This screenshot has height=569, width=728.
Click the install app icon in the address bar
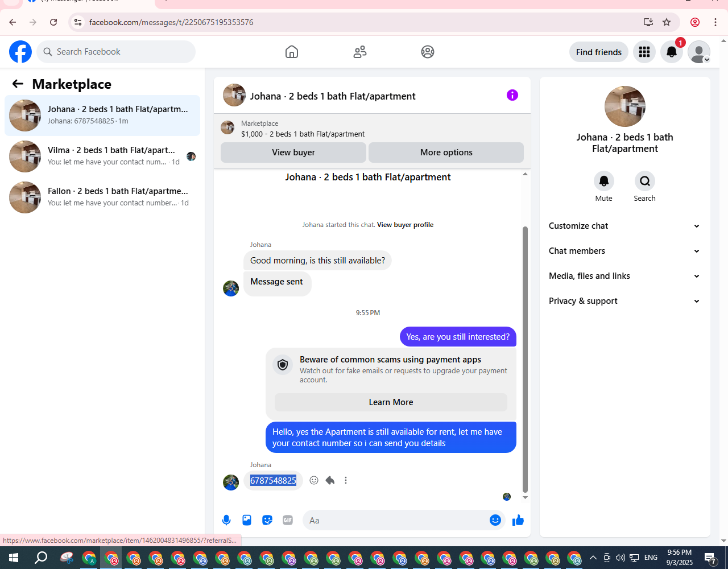[x=648, y=22]
